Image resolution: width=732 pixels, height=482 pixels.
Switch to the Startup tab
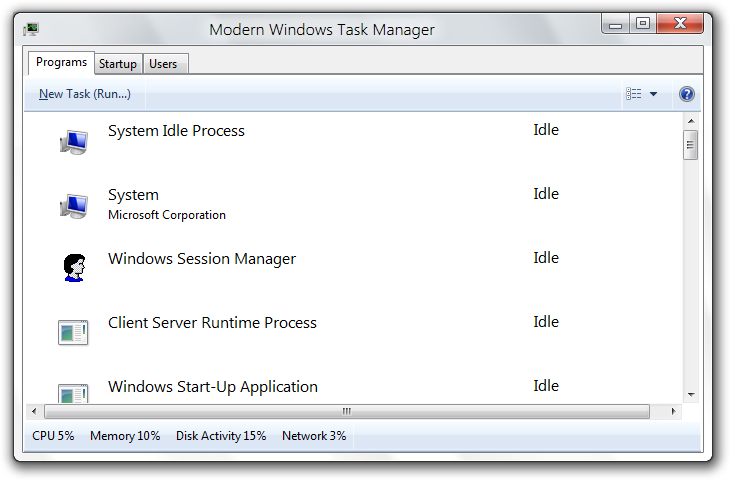pos(118,64)
